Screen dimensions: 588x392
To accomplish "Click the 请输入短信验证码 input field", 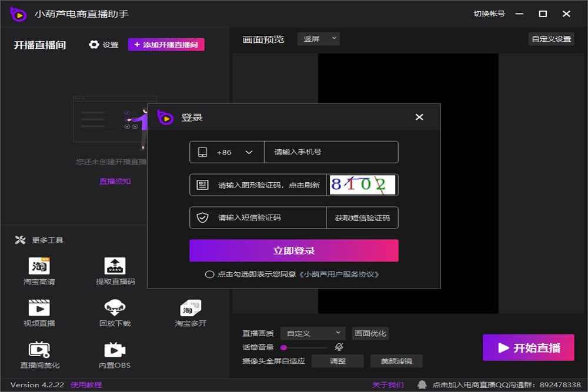I will click(x=269, y=217).
